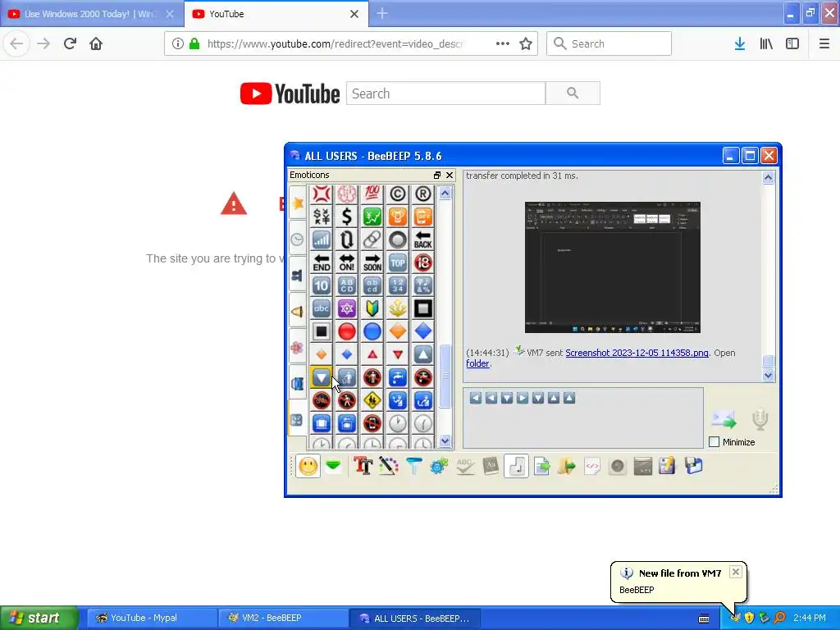
Task: Click chat scrollbar up arrow
Action: (768, 177)
